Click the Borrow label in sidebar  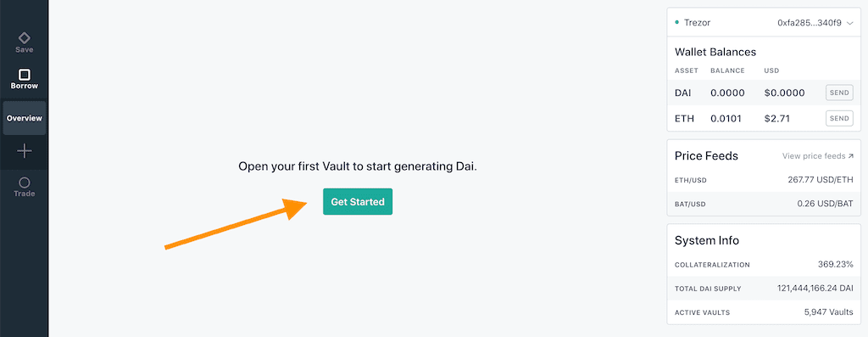25,87
